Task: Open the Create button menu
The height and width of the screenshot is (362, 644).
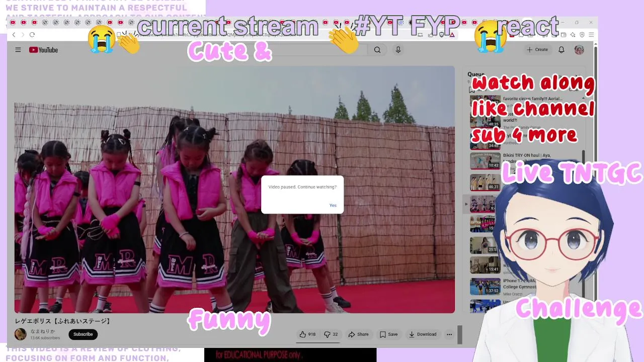Action: click(537, 50)
